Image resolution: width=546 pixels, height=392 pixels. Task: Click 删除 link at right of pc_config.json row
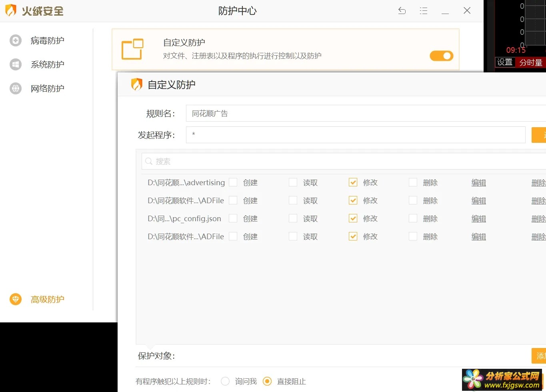[539, 219]
